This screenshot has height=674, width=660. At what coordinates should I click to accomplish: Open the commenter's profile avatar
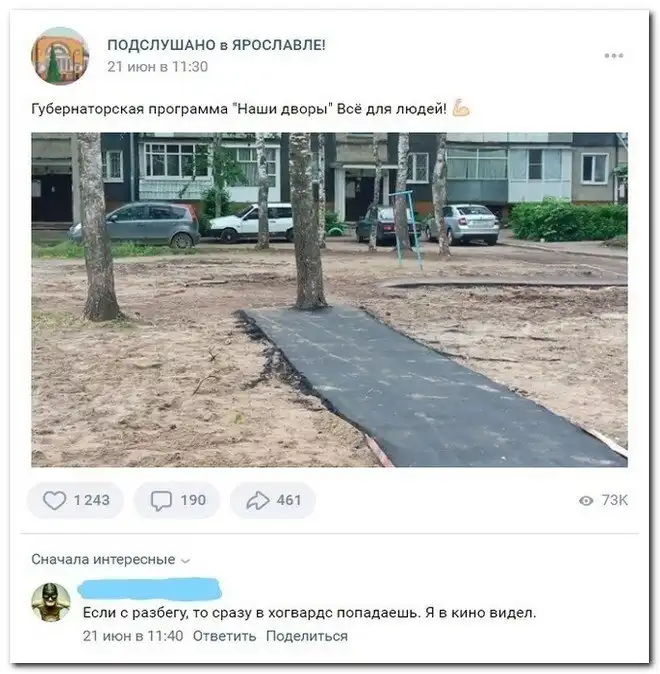tap(51, 602)
